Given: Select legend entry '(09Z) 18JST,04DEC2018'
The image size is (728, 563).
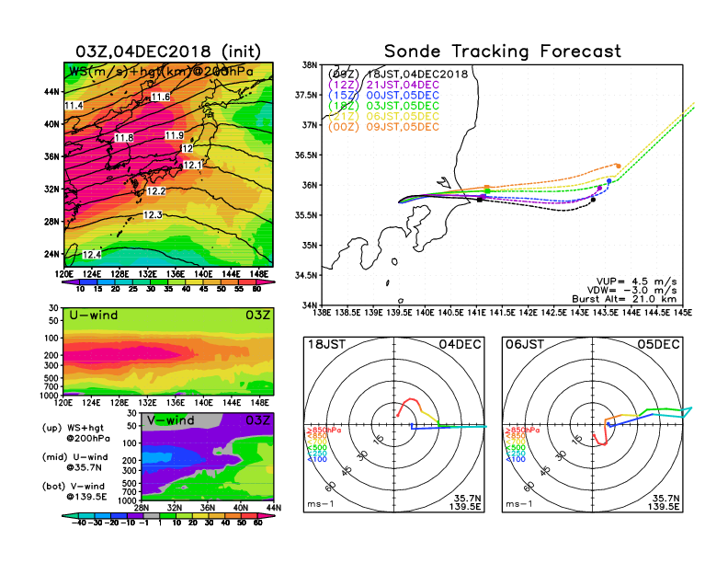Looking at the screenshot, I should pyautogui.click(x=398, y=74).
